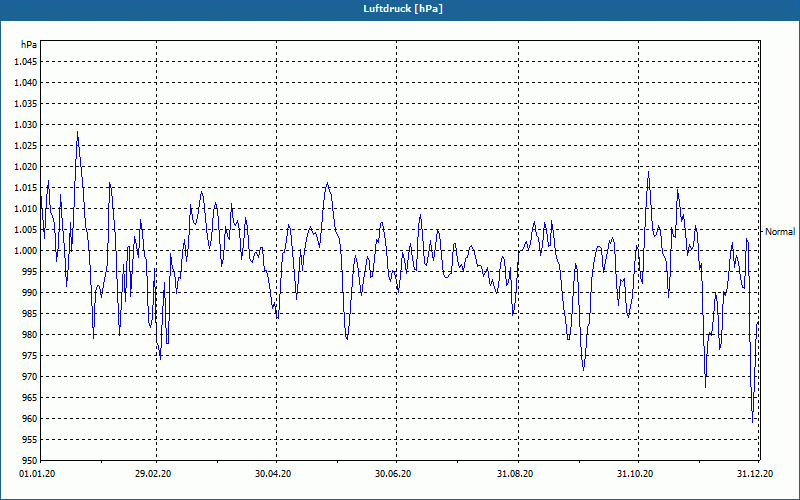800x500 pixels.
Task: Click the 950 y-axis value
Action: [x=30, y=461]
